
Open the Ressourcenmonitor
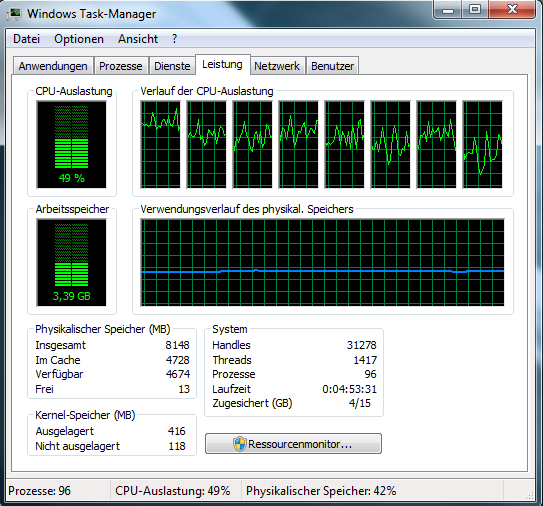click(293, 444)
